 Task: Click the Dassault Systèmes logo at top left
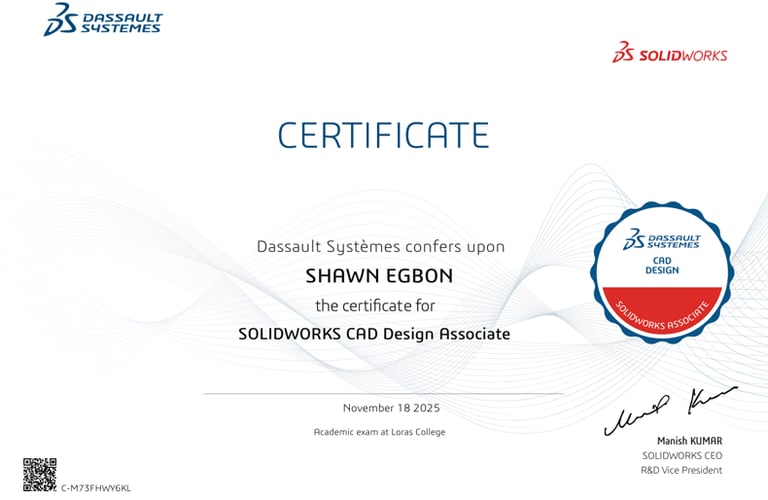[103, 20]
